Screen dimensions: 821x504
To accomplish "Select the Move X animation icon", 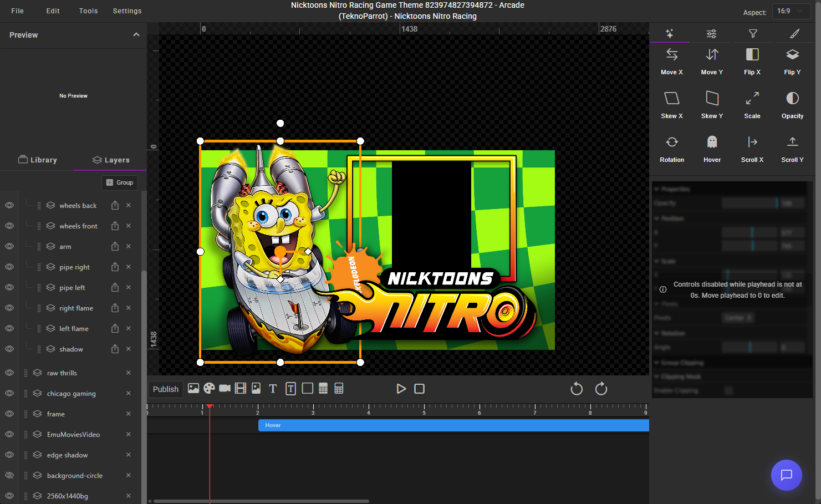I will point(671,55).
